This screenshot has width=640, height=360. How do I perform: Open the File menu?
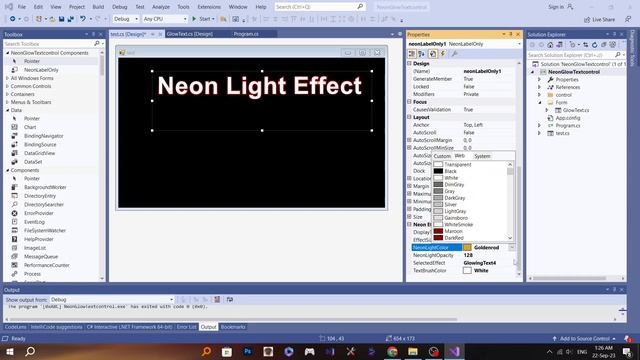tap(22, 7)
